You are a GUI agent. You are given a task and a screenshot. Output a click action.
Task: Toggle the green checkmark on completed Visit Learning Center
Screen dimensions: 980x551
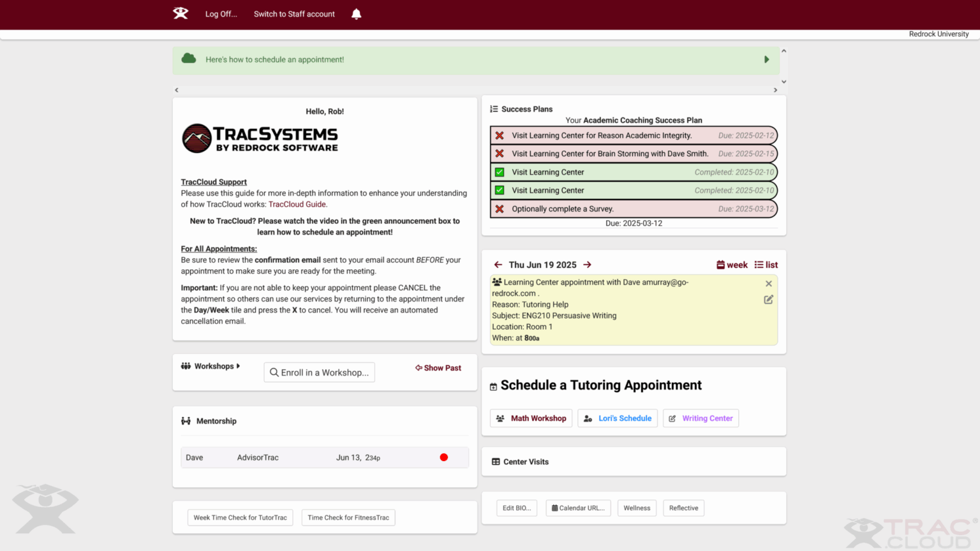500,172
